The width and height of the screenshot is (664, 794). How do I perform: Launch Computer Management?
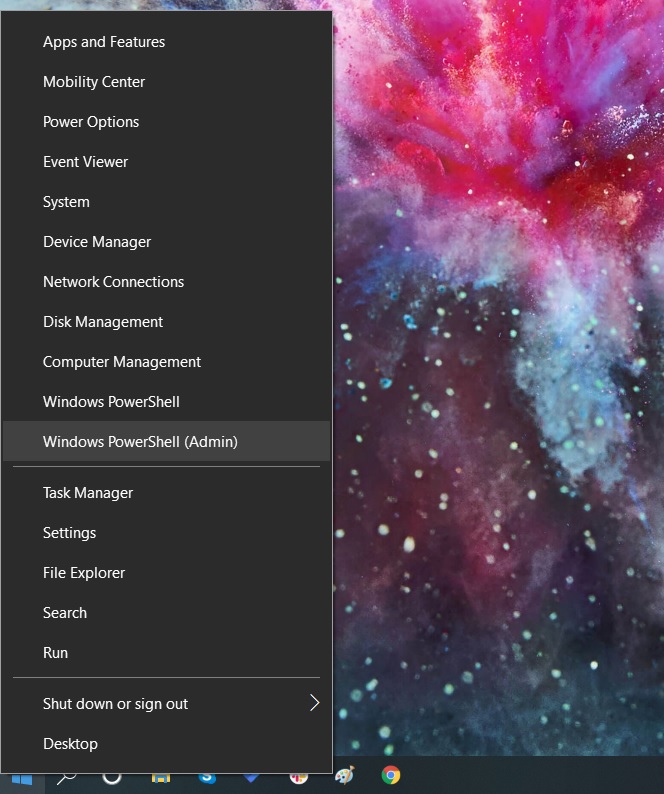pos(166,362)
